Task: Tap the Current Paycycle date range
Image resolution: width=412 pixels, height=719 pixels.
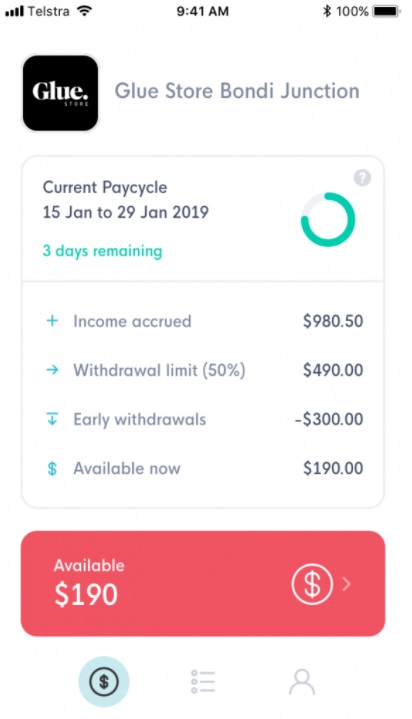Action: (126, 212)
